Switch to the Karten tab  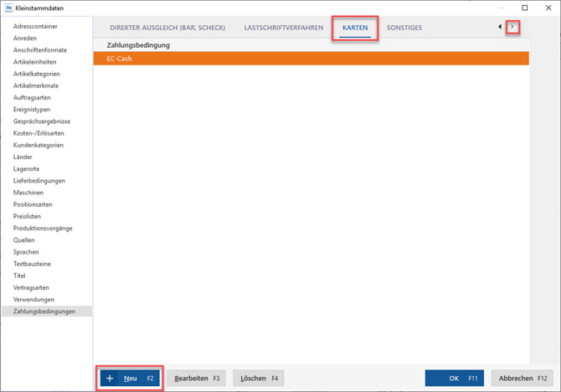tap(355, 28)
